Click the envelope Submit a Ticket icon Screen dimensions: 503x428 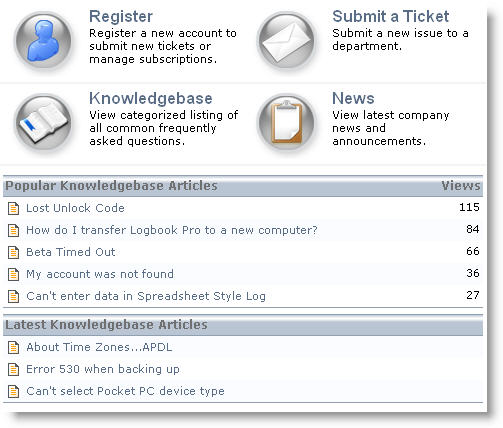286,41
